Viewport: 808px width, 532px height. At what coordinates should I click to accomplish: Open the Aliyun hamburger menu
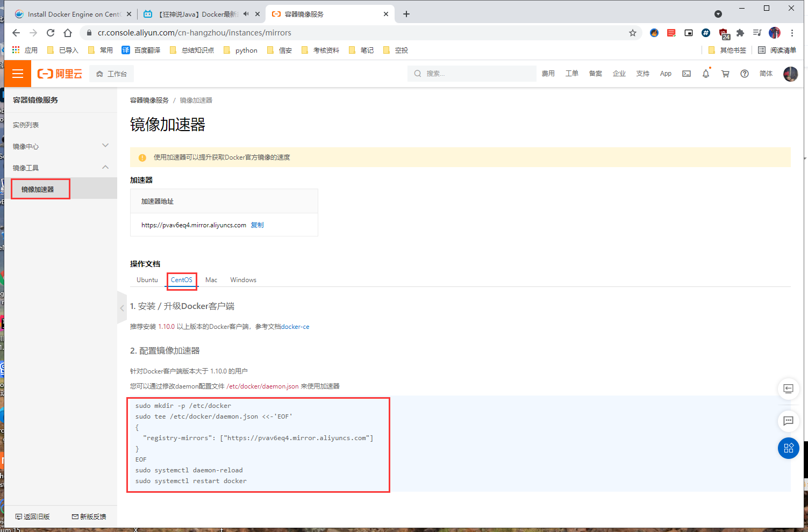(18, 74)
